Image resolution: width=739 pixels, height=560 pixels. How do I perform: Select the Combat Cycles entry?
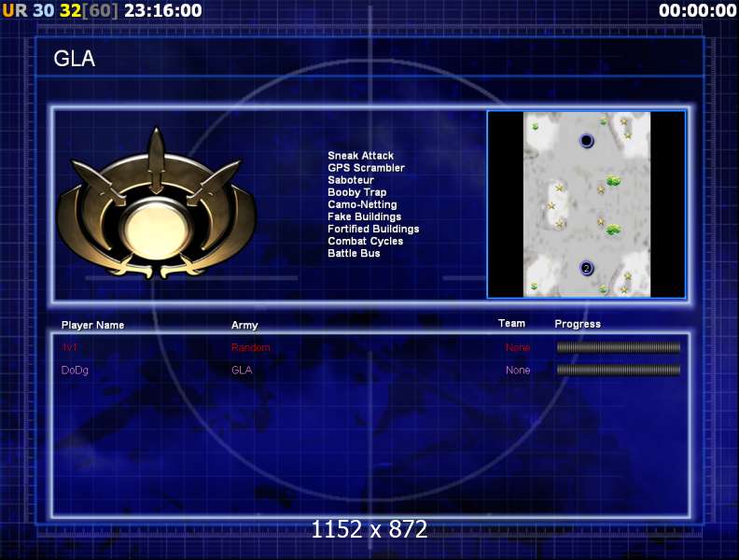coord(365,241)
